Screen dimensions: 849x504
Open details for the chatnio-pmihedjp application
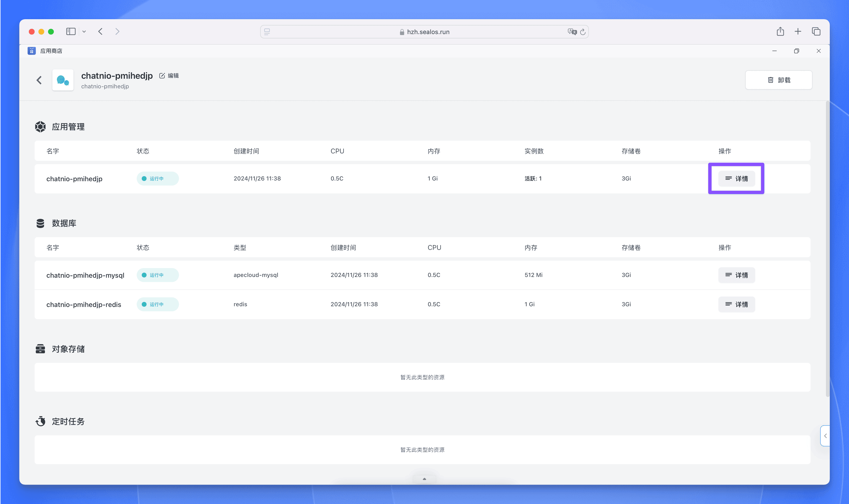[x=736, y=179]
